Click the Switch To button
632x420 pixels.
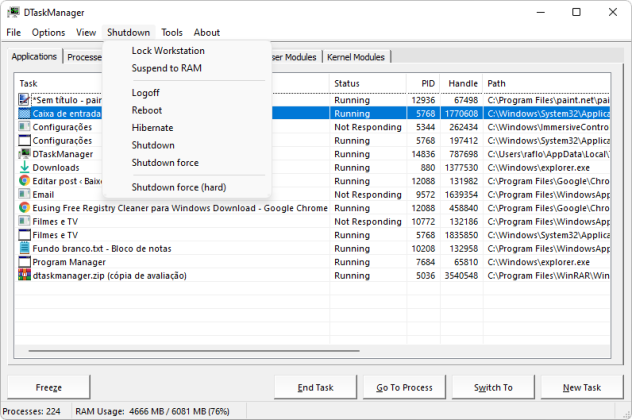tap(493, 387)
